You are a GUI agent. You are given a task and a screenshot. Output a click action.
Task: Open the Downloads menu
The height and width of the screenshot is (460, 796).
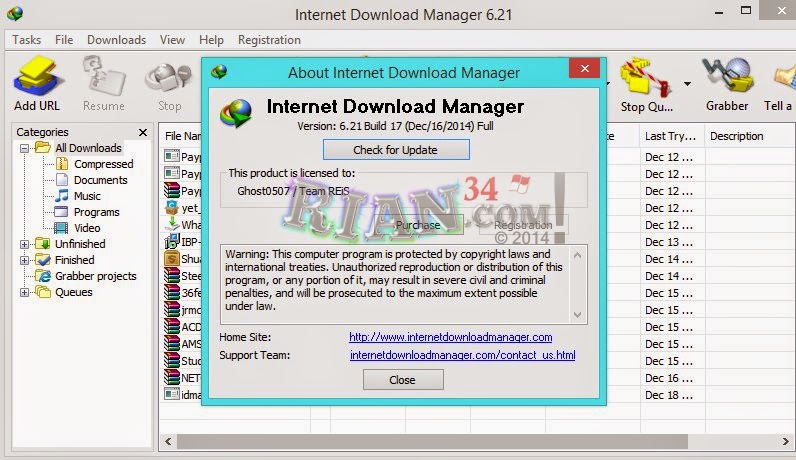click(x=116, y=40)
